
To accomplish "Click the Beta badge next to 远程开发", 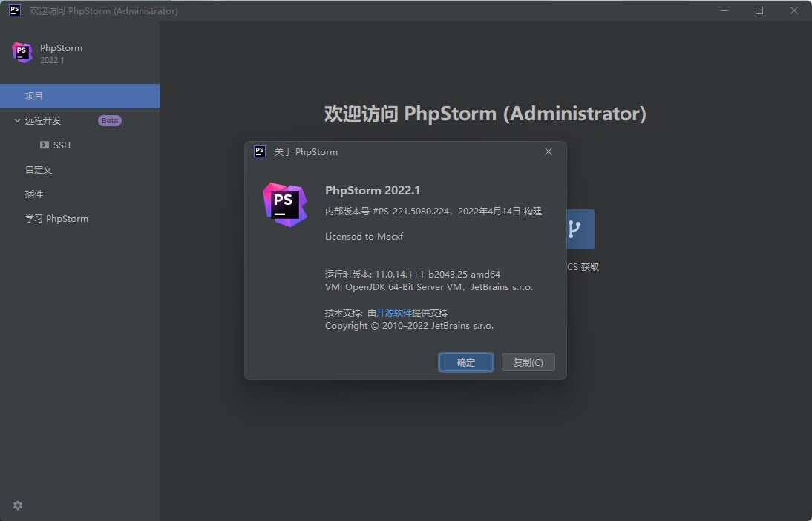I will [x=110, y=121].
